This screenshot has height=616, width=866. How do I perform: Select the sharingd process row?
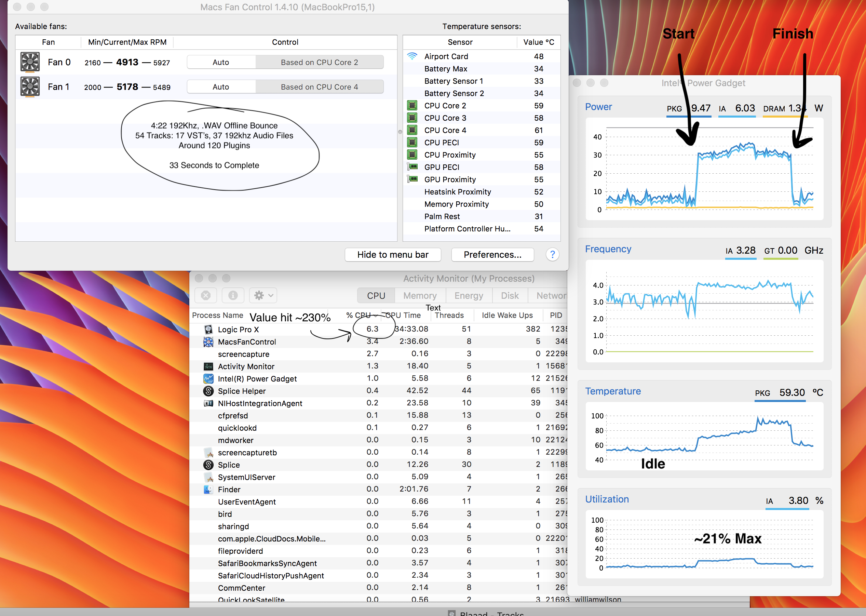[378, 526]
